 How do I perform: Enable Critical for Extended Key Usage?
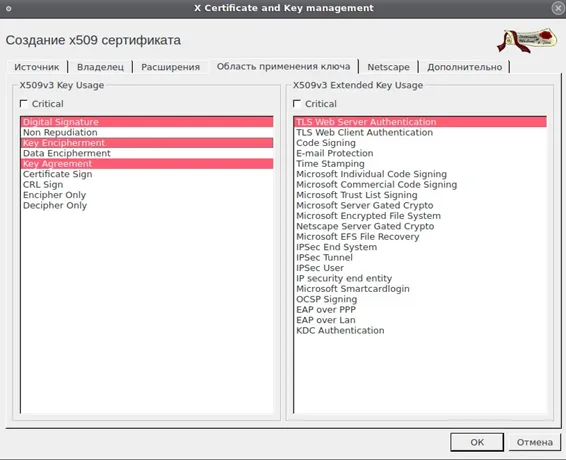297,104
